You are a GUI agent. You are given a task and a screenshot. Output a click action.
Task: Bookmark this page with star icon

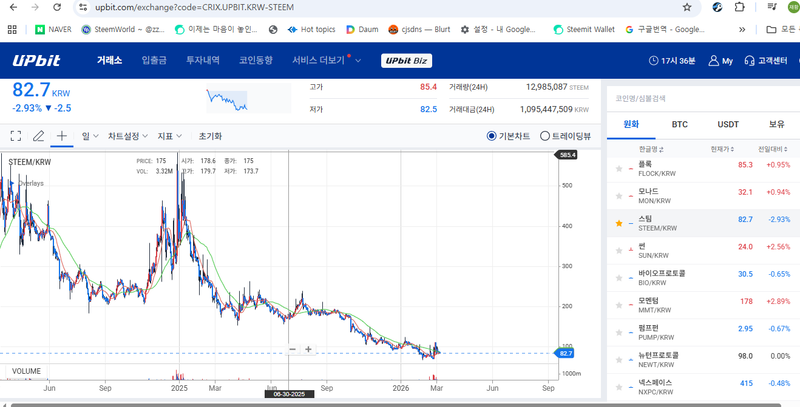(687, 7)
